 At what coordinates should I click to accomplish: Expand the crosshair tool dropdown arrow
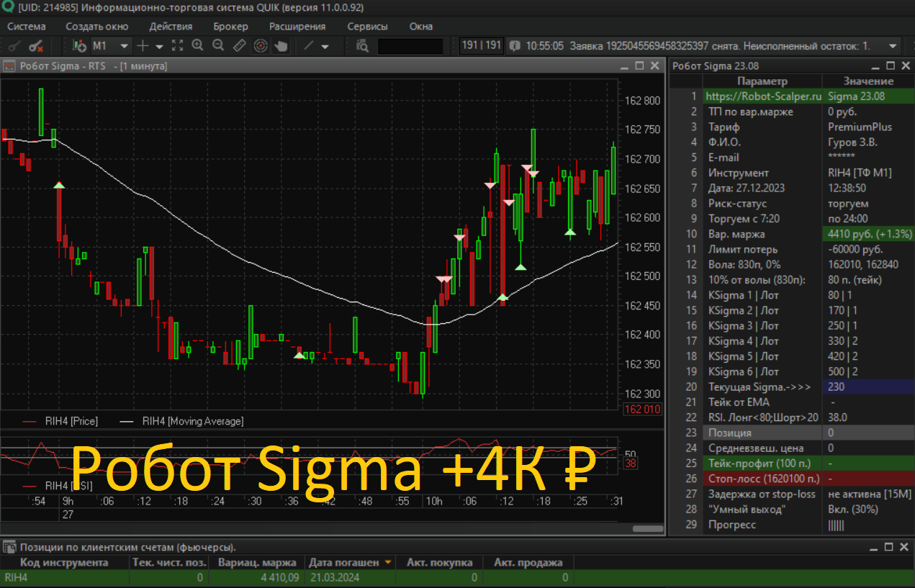coord(159,45)
